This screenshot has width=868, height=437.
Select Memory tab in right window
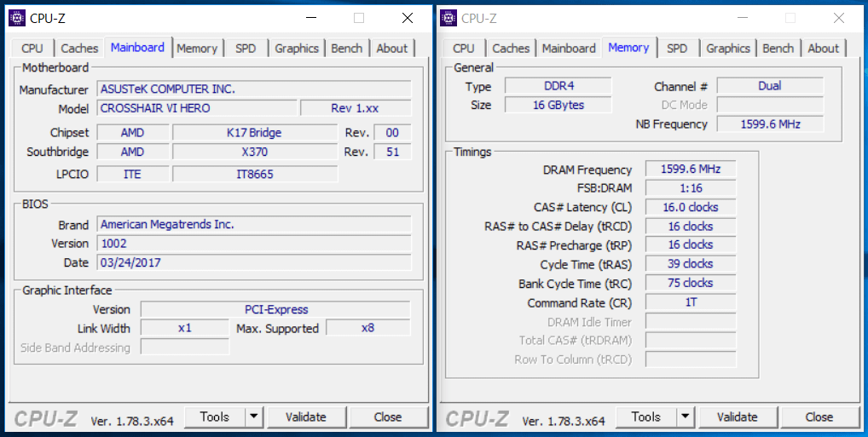point(628,48)
